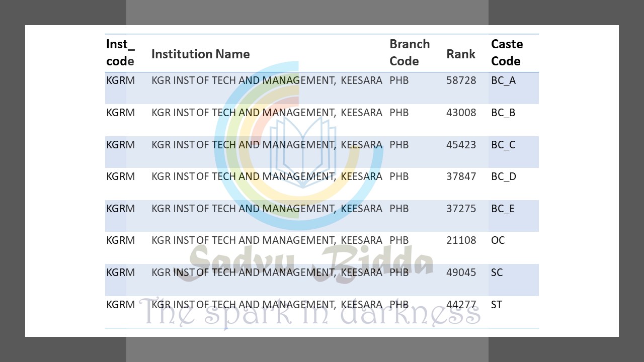The width and height of the screenshot is (644, 362).
Task: Click institution name in rank 37847 row
Action: click(267, 176)
